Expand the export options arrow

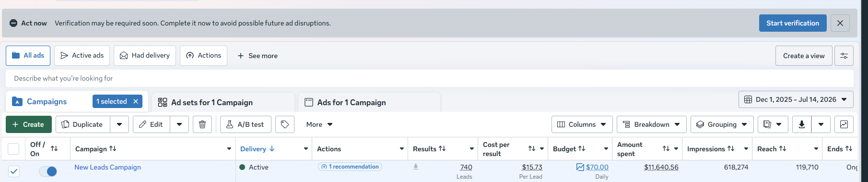click(821, 124)
